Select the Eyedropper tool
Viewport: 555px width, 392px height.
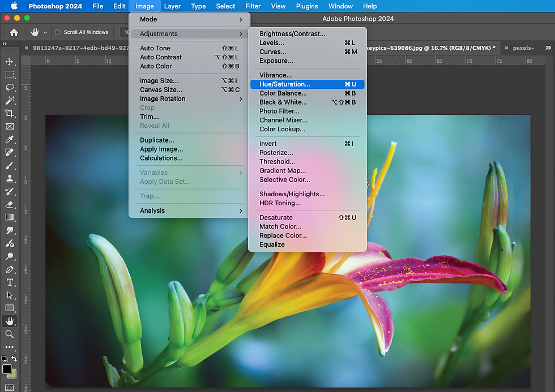point(10,139)
